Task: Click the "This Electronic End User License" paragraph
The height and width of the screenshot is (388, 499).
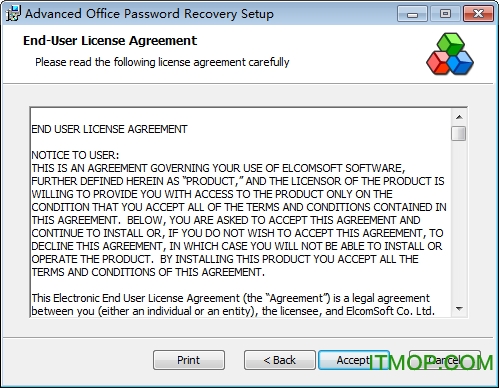Action: tap(233, 304)
